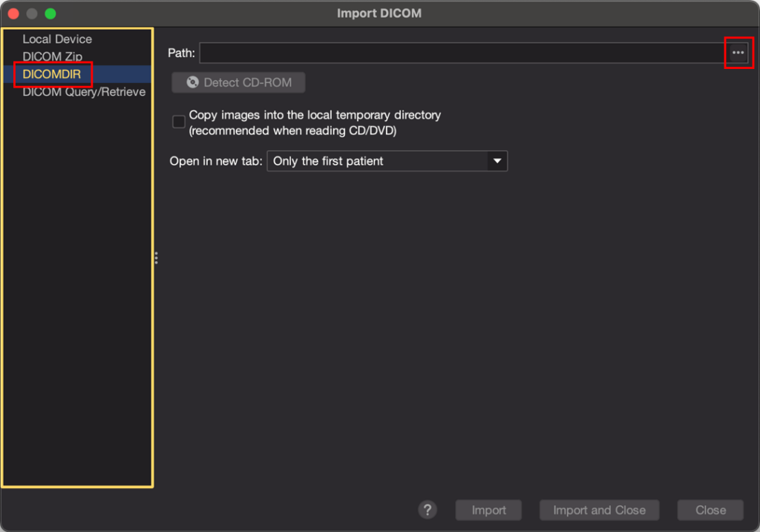Enable Copy images into local temporary directory

pos(179,122)
